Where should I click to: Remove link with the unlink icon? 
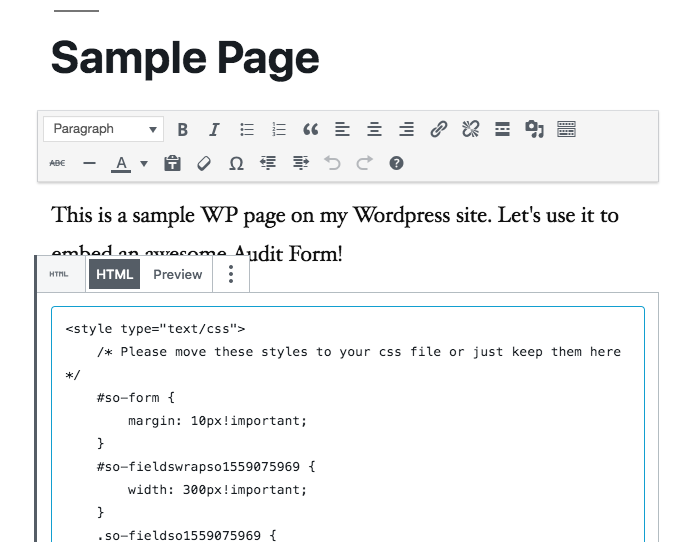[470, 129]
